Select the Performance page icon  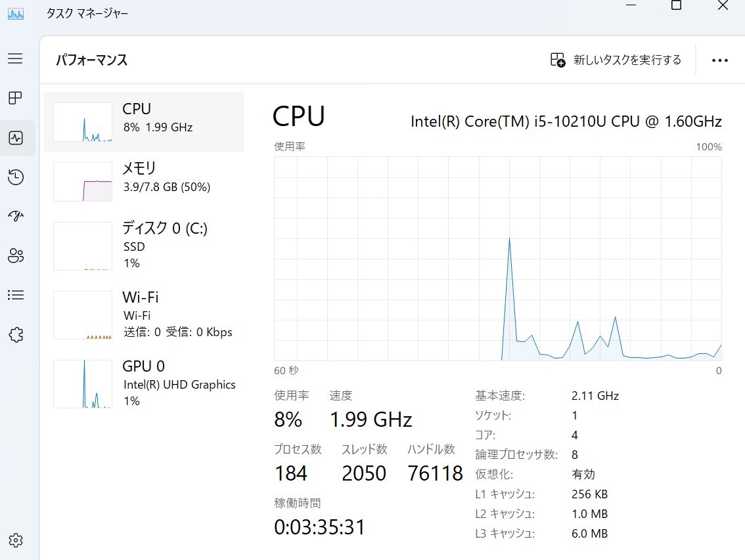click(16, 138)
